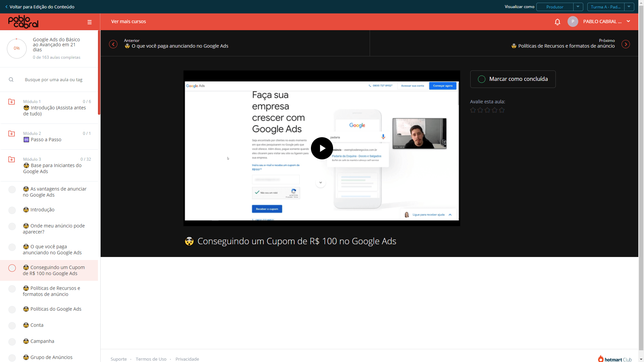Toggle completion circle for Conta lesson

12,326
